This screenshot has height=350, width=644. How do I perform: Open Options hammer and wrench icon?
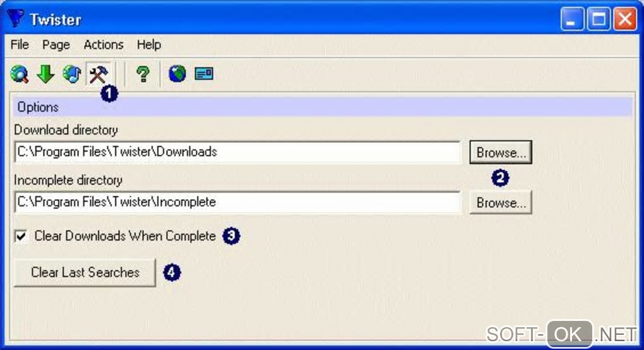pos(98,75)
